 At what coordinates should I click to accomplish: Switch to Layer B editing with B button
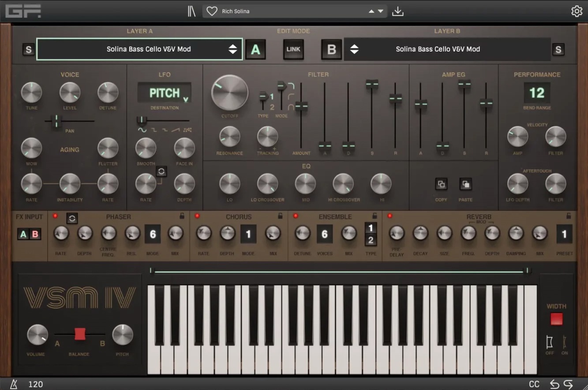(331, 49)
